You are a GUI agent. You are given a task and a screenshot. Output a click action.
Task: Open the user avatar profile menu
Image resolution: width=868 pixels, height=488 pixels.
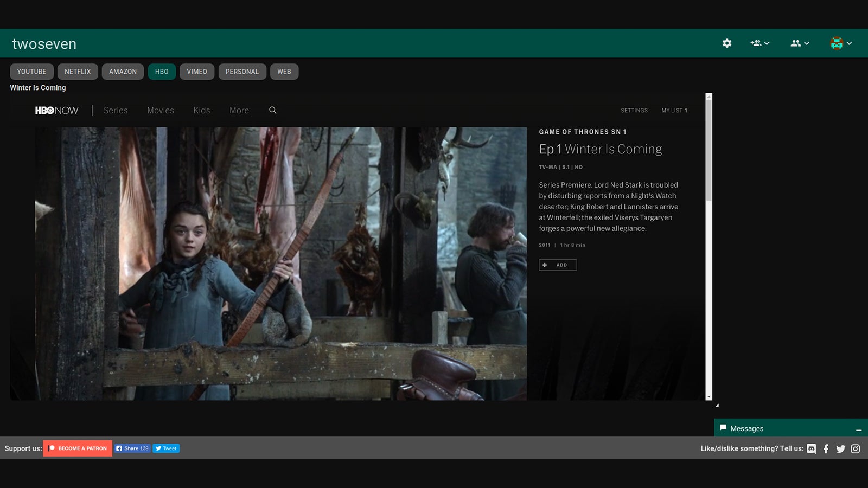click(840, 43)
